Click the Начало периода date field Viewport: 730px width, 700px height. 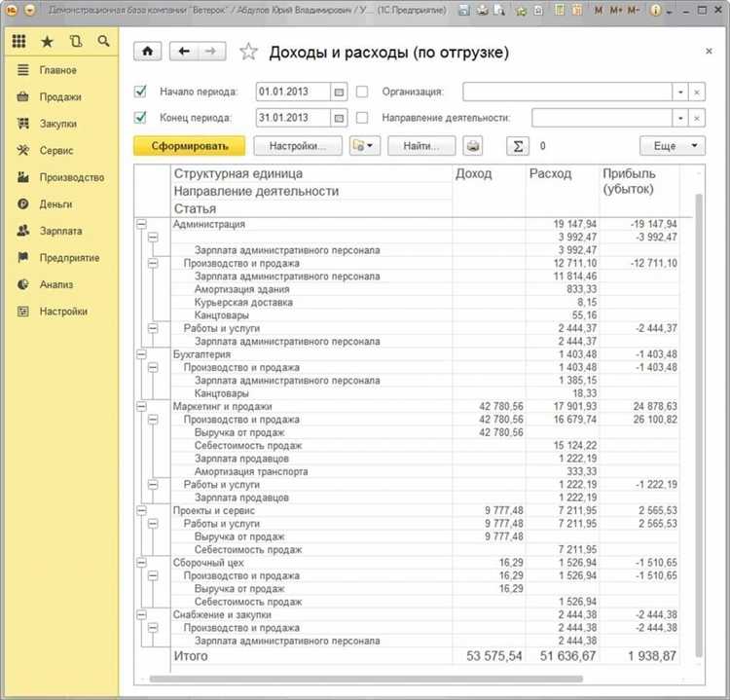[x=293, y=92]
